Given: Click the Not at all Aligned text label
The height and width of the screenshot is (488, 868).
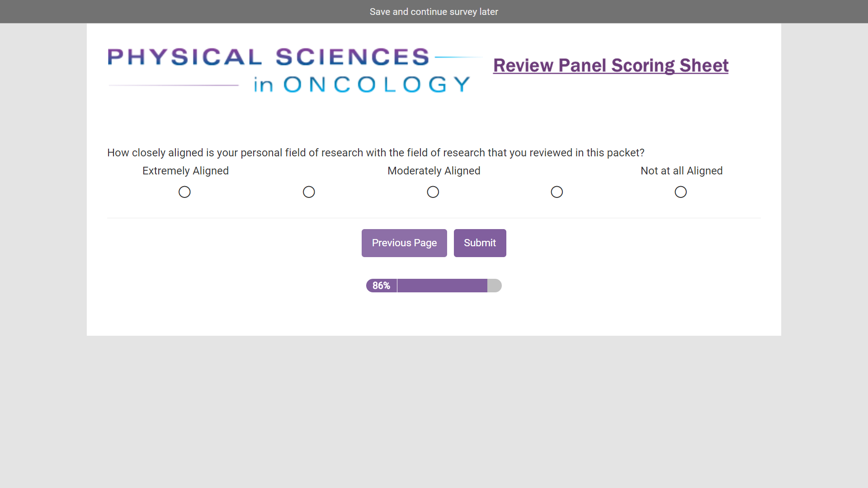Looking at the screenshot, I should [x=681, y=171].
